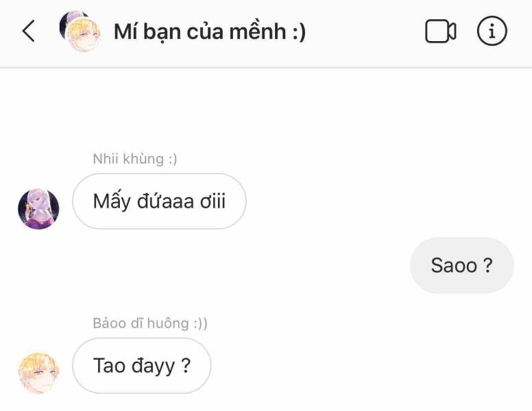This screenshot has width=532, height=411.
Task: Open Bảoo dĩ huông's blond avatar
Action: click(38, 373)
